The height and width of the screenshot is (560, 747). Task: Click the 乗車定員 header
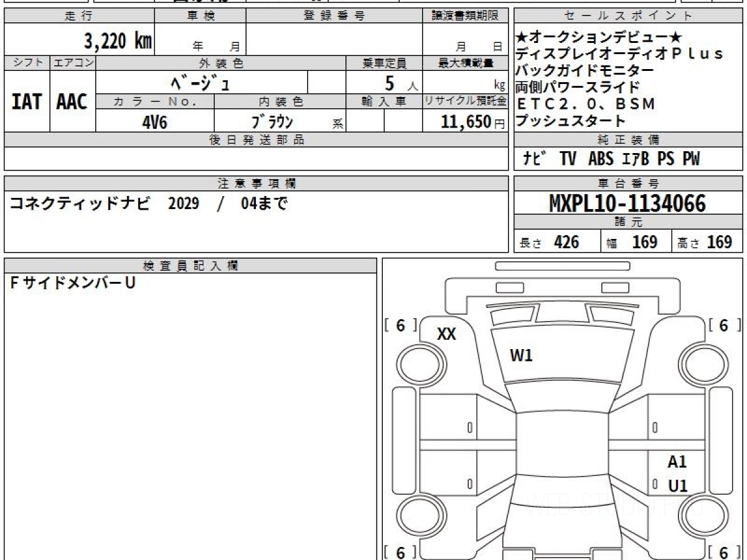(384, 63)
